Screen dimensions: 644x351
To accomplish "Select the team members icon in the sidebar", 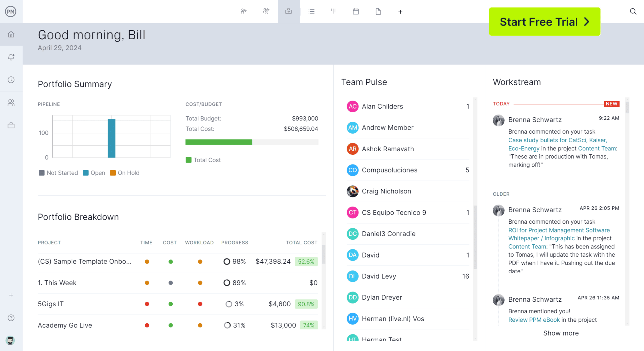I will coord(11,102).
